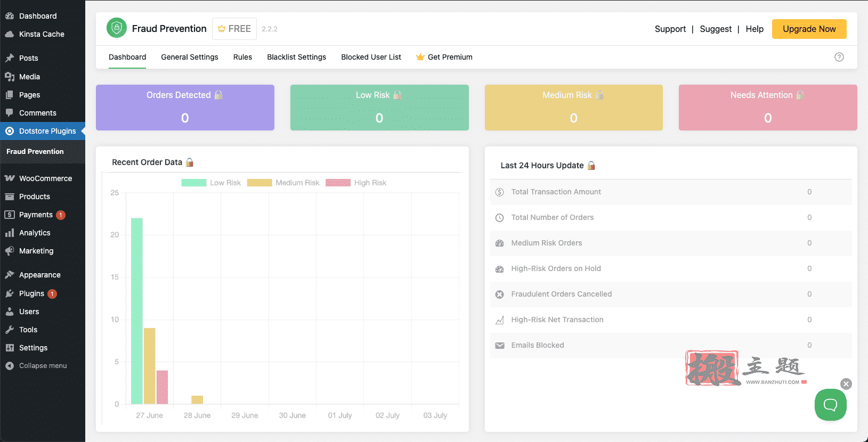The height and width of the screenshot is (442, 868).
Task: Click the lock icon beside Orders Detected
Action: (218, 95)
